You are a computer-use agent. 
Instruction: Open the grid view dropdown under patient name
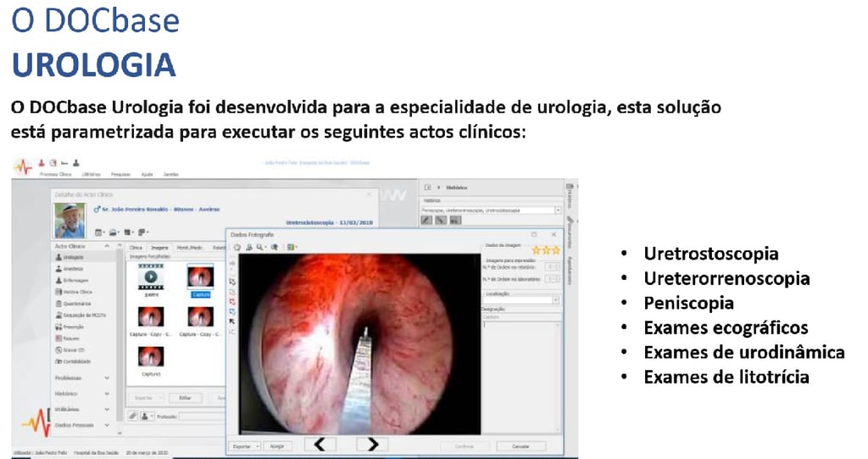pyautogui.click(x=129, y=232)
